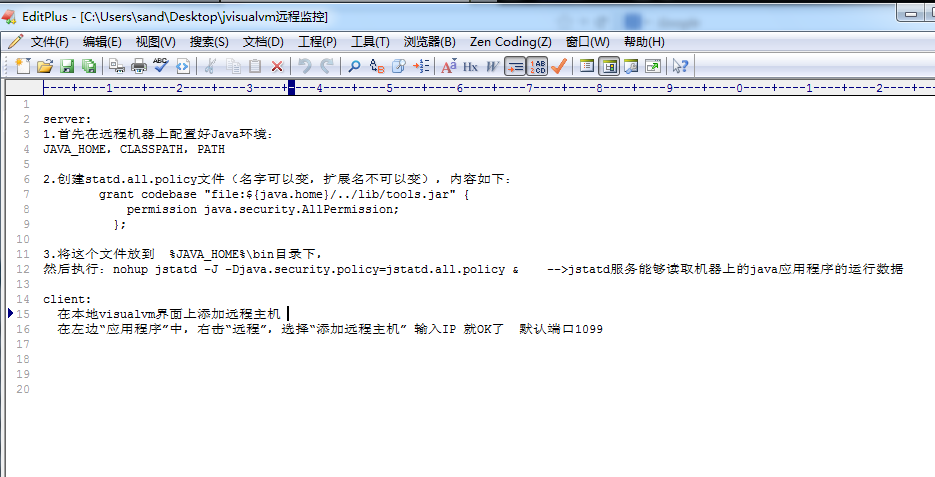Open the 工具(T) menu
The width and height of the screenshot is (935, 477).
370,42
